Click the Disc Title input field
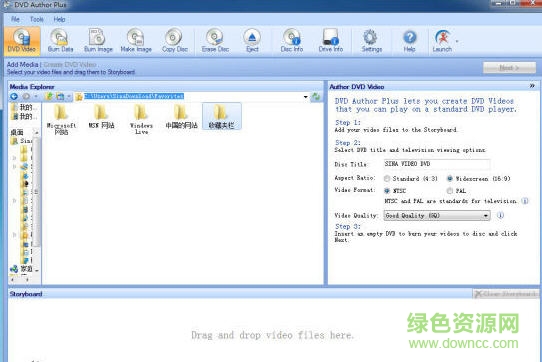The height and width of the screenshot is (362, 542). point(437,164)
